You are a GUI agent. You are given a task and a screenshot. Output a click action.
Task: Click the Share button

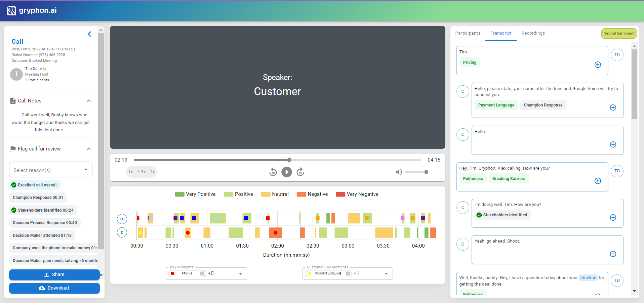[54, 274]
